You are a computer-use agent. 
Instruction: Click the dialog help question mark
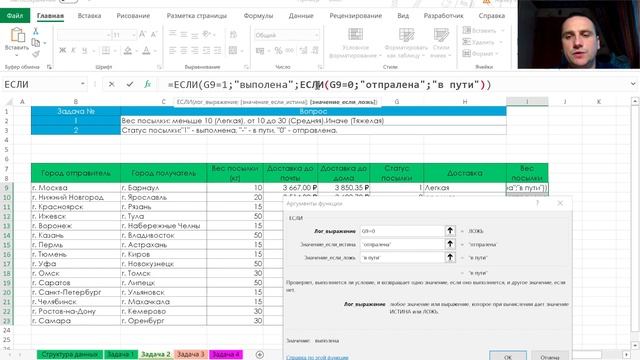538,203
